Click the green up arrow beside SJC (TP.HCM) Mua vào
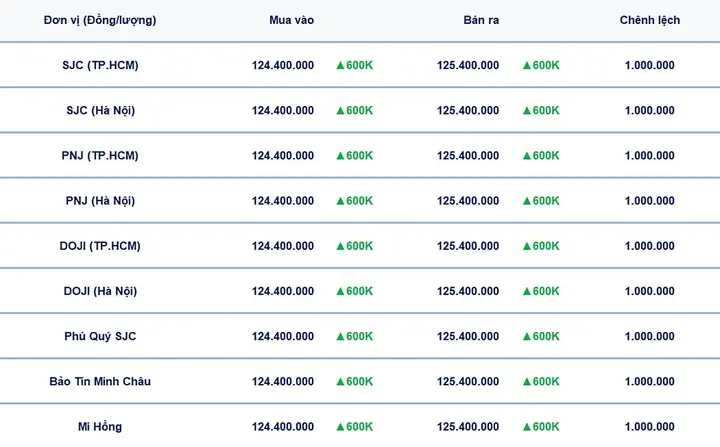The width and height of the screenshot is (720, 447). pos(340,65)
